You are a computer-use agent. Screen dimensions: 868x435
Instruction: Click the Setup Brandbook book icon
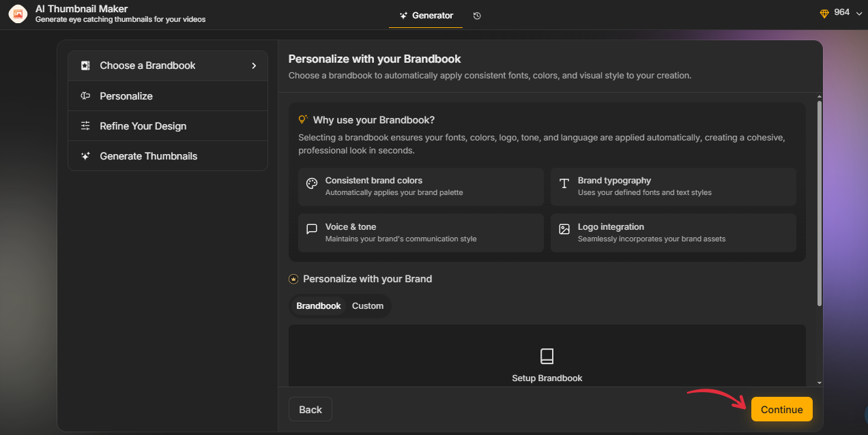547,356
